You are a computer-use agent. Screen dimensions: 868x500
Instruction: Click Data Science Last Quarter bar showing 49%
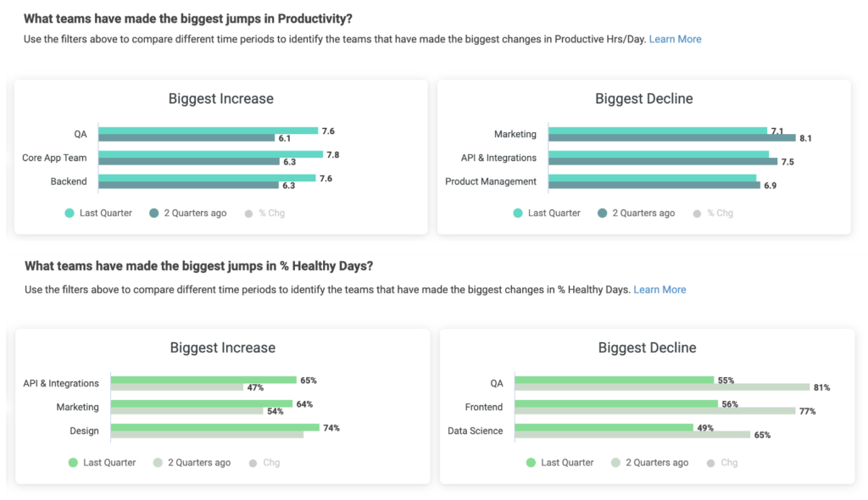(604, 428)
